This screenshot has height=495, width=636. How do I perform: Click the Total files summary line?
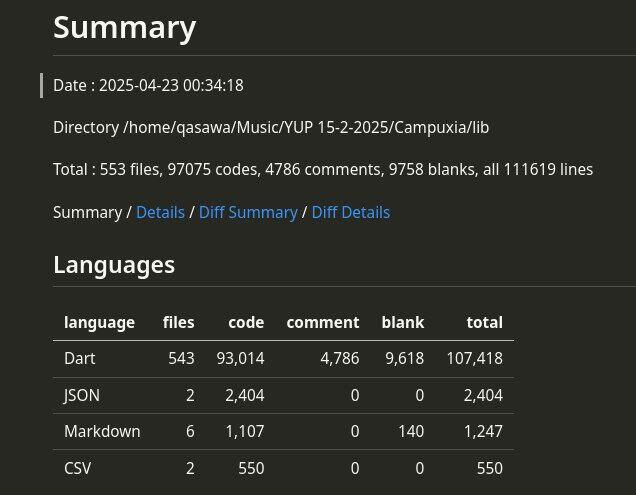point(322,169)
